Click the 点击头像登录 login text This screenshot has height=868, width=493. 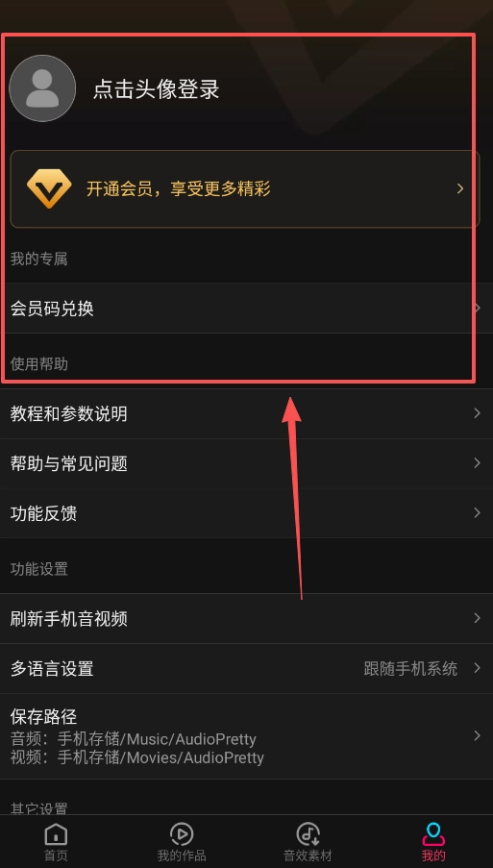click(156, 89)
